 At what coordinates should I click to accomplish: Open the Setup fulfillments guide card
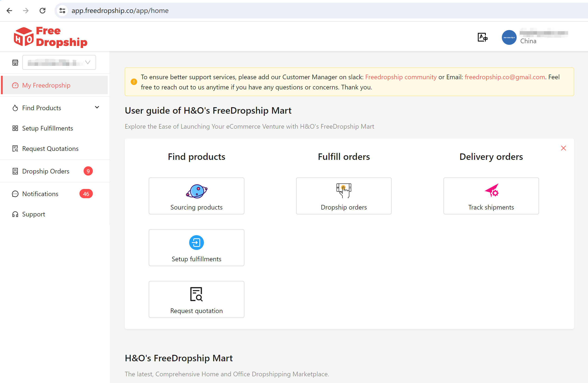tap(196, 248)
